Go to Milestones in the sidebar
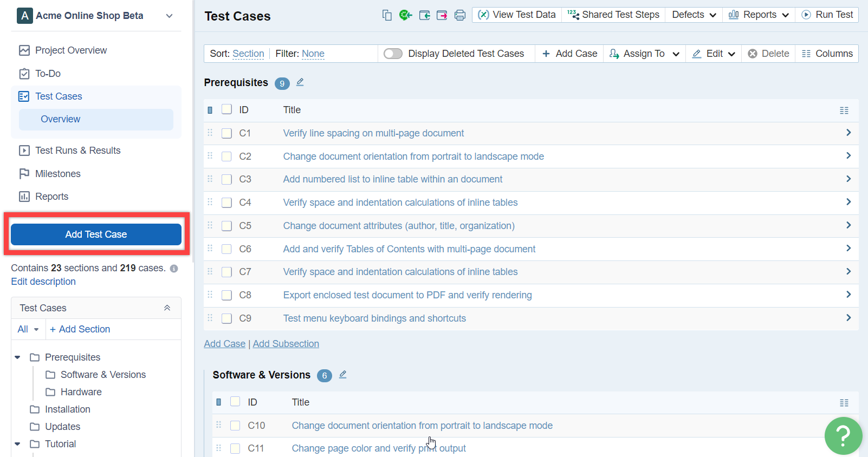Screen dimensions: 868x457 click(57, 174)
